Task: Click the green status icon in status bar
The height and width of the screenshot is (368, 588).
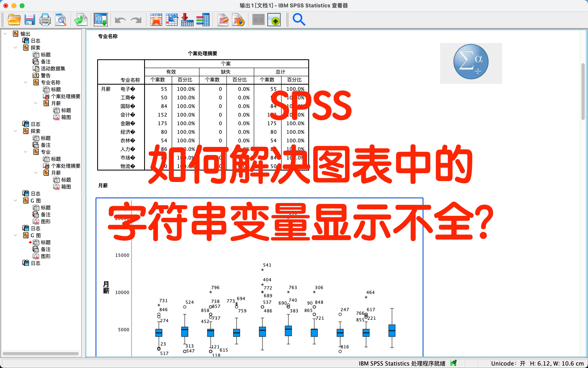Action: tap(453, 363)
